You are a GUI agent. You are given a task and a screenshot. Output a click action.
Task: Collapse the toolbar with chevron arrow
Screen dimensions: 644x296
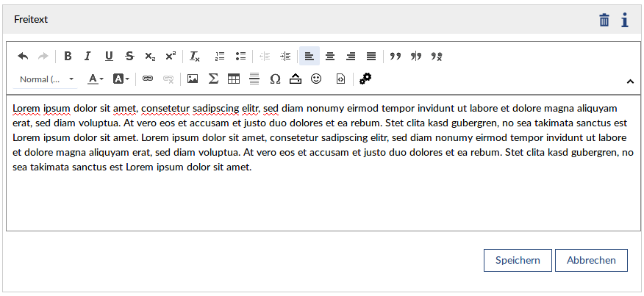coord(630,81)
